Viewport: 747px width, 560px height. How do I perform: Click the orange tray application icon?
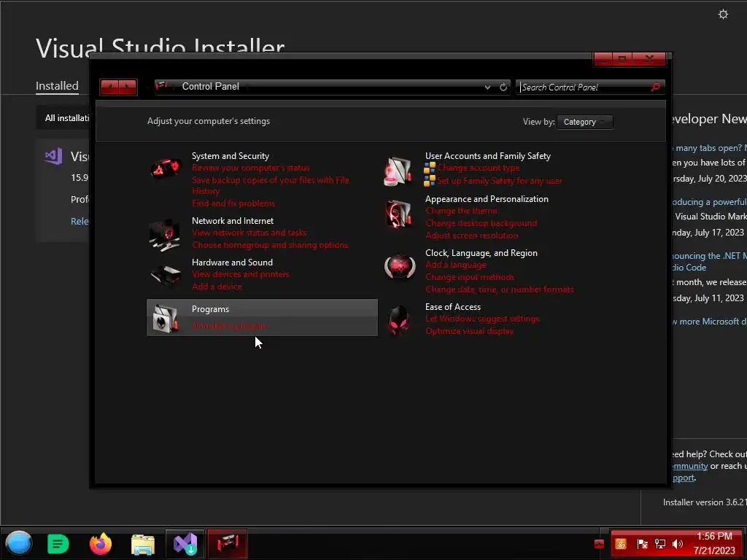click(x=621, y=544)
